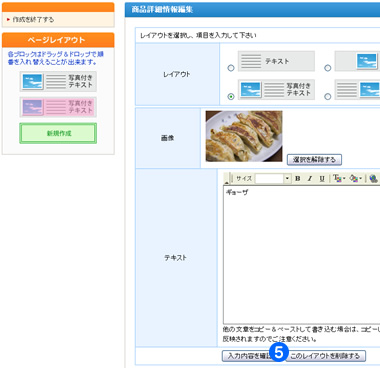Image resolution: width=380 pixels, height=368 pixels.
Task: Click the テキスト layout thumbnail option
Action: coord(276,61)
